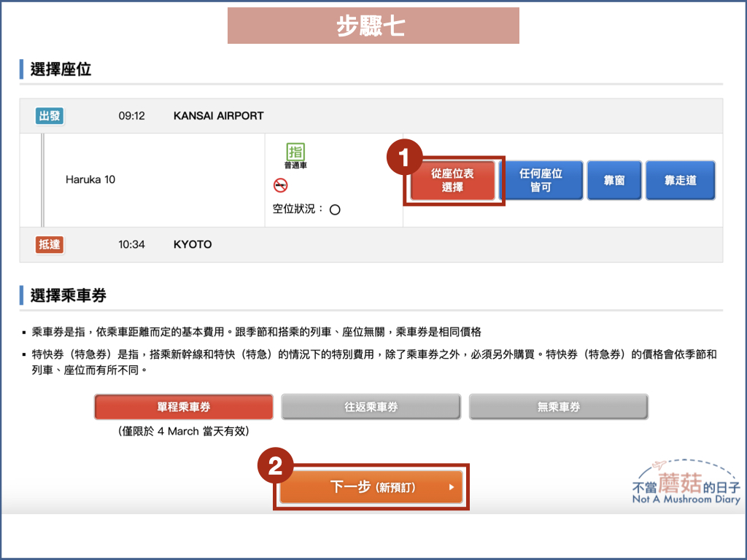747x560 pixels.
Task: Select the 靠走道 aisle seat option
Action: click(680, 180)
